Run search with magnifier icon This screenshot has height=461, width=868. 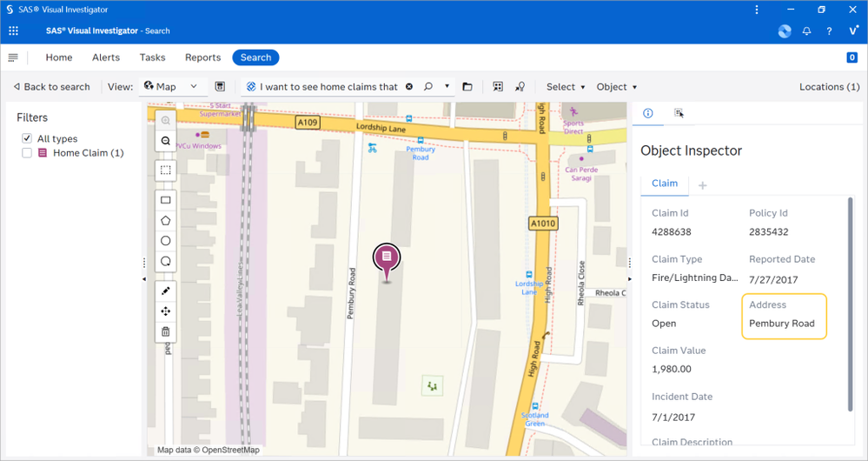(x=427, y=86)
